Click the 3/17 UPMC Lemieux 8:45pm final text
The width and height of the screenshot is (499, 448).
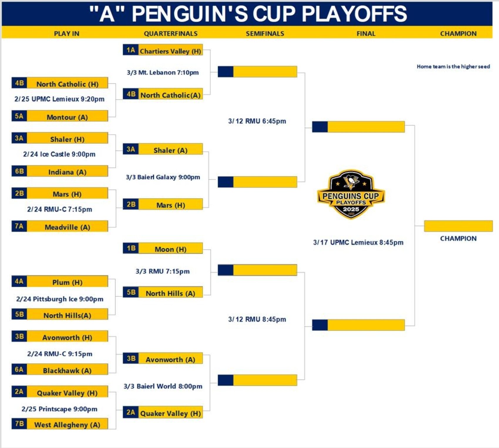coord(358,242)
